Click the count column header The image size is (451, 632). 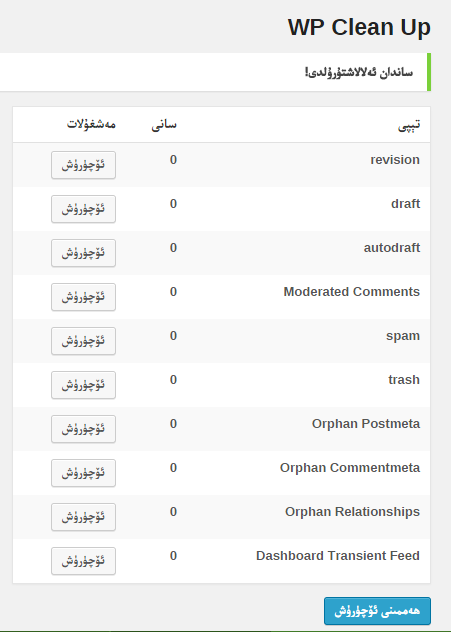164,125
